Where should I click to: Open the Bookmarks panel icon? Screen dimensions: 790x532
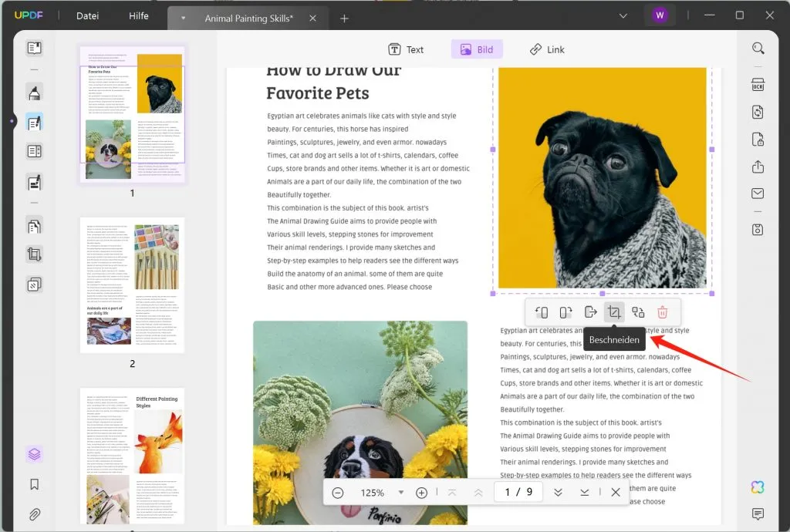click(x=34, y=484)
